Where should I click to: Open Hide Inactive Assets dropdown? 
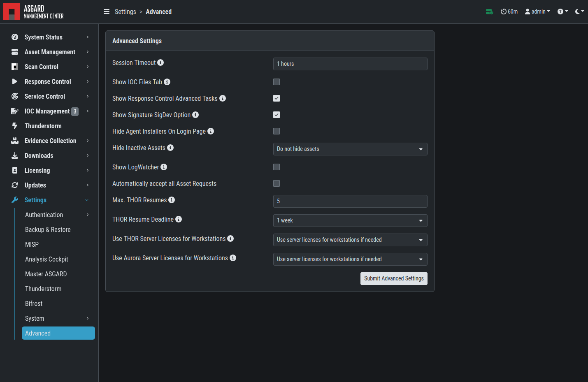click(x=350, y=149)
